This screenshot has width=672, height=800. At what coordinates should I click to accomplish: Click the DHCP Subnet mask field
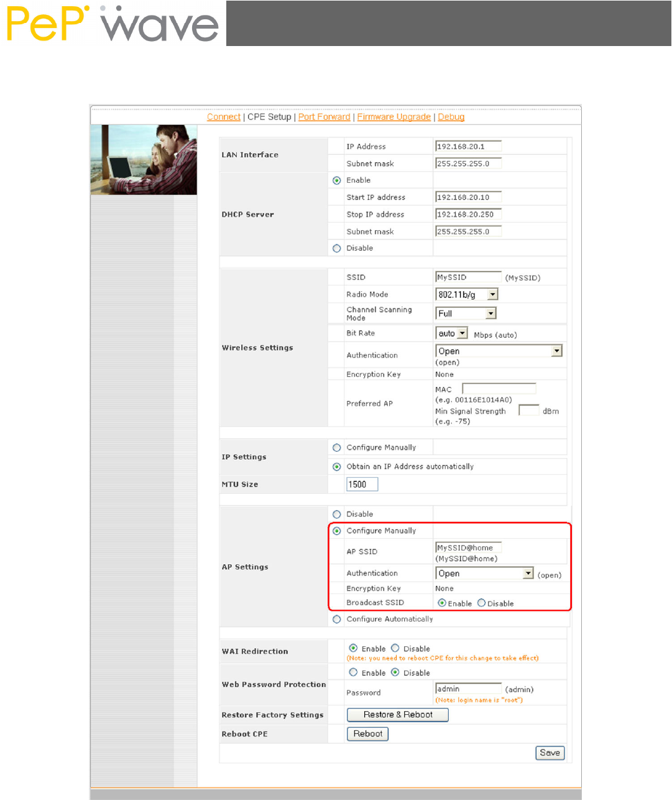(468, 231)
